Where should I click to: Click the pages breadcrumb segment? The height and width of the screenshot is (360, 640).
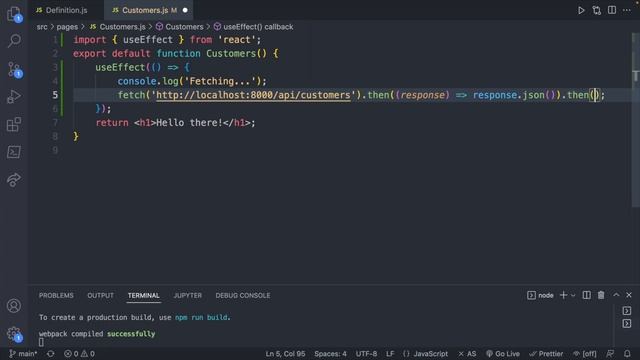pos(67,27)
